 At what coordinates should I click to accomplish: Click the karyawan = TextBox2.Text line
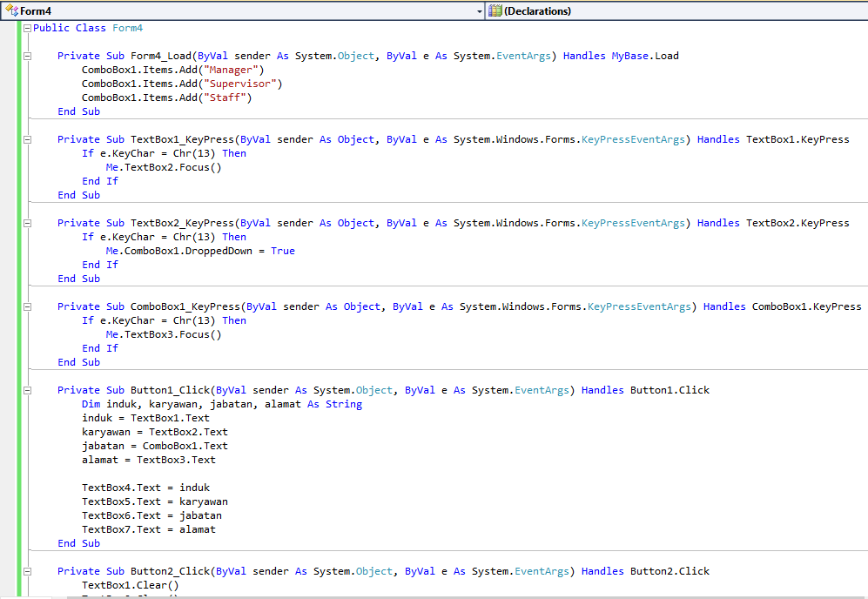pyautogui.click(x=155, y=432)
